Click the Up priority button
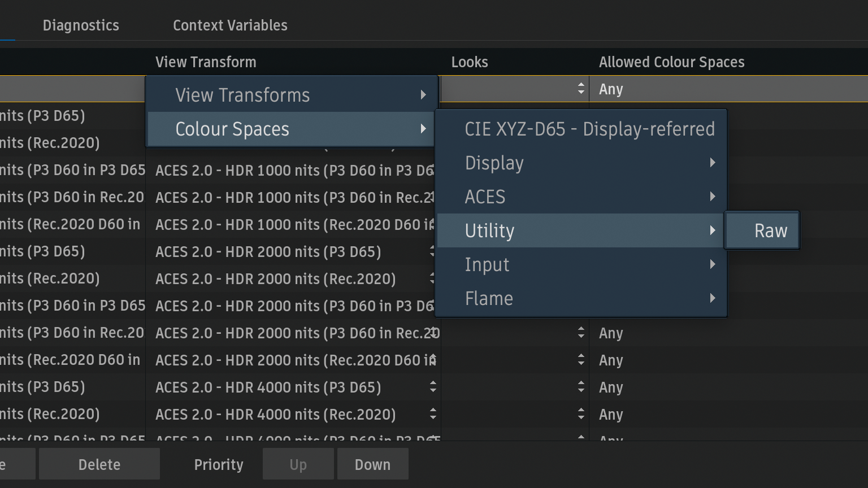Screen dimensions: 868x488 298,464
